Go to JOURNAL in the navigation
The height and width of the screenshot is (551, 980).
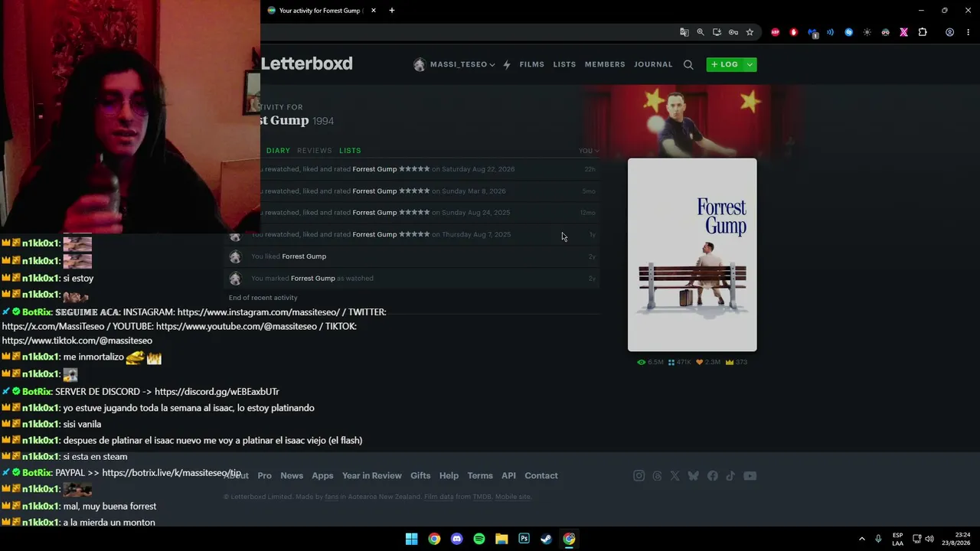653,65
